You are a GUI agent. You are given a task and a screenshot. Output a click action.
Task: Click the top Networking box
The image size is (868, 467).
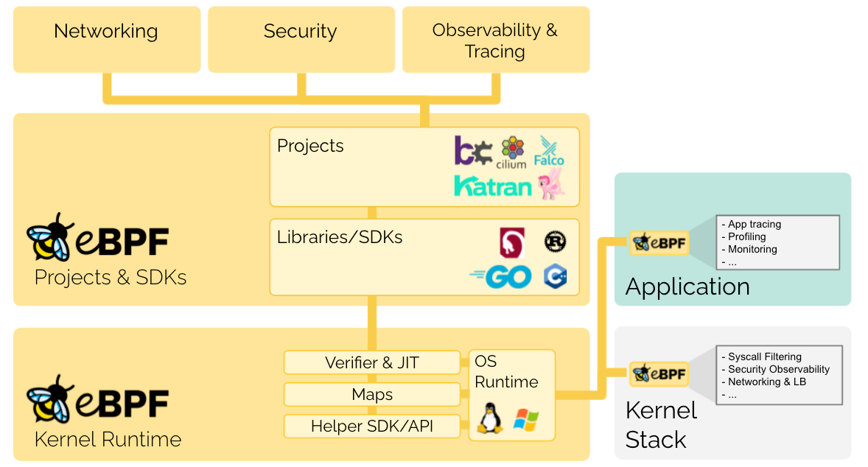click(x=107, y=39)
